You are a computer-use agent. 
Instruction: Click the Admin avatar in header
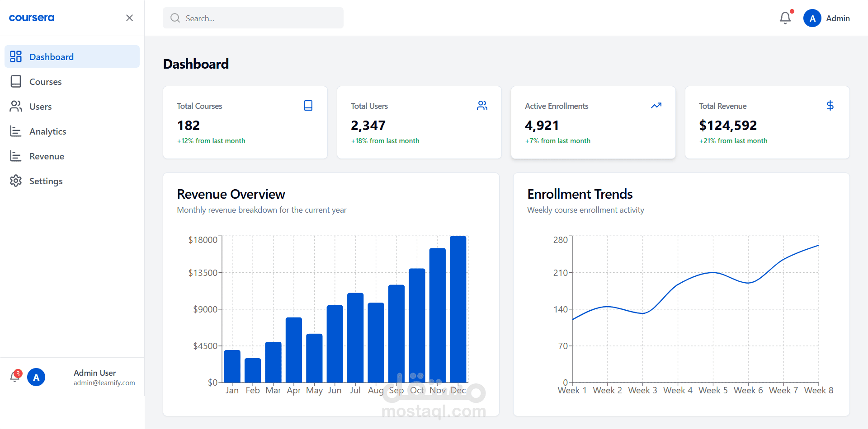(x=812, y=18)
